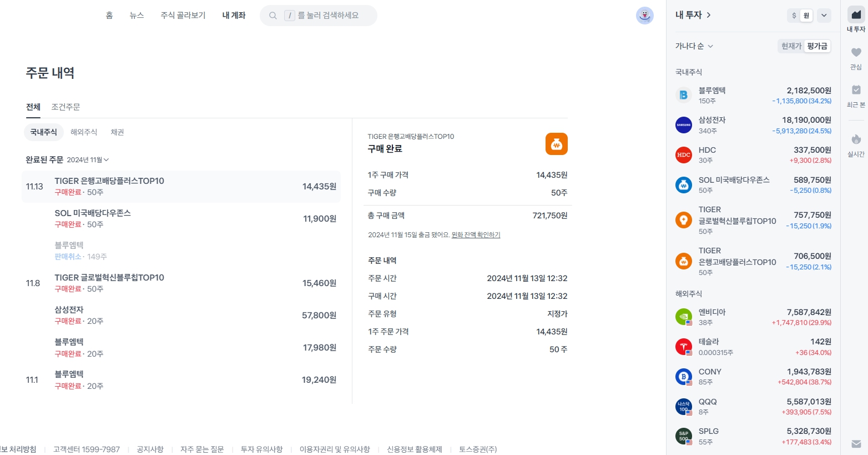Open the 관심 heart icon

[x=856, y=52]
